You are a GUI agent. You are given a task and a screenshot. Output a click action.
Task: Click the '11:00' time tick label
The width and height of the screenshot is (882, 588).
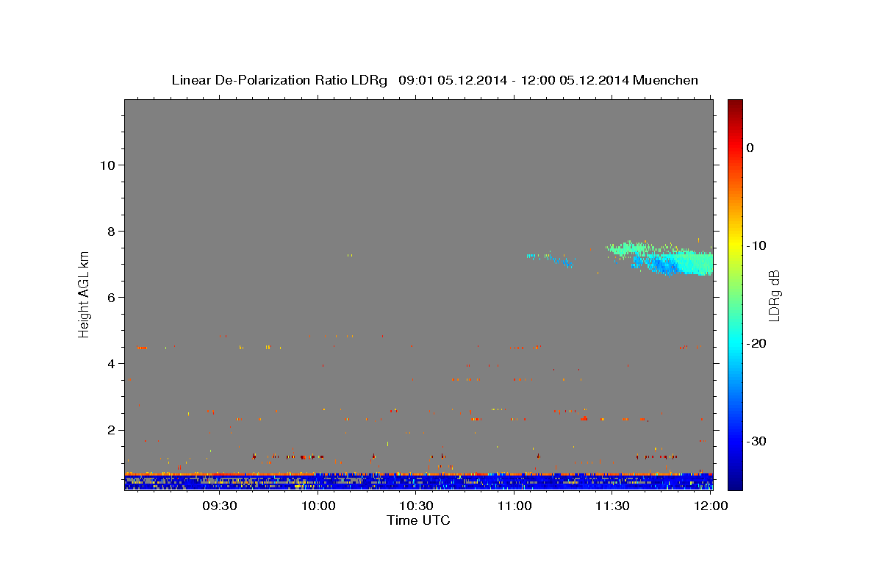click(514, 506)
